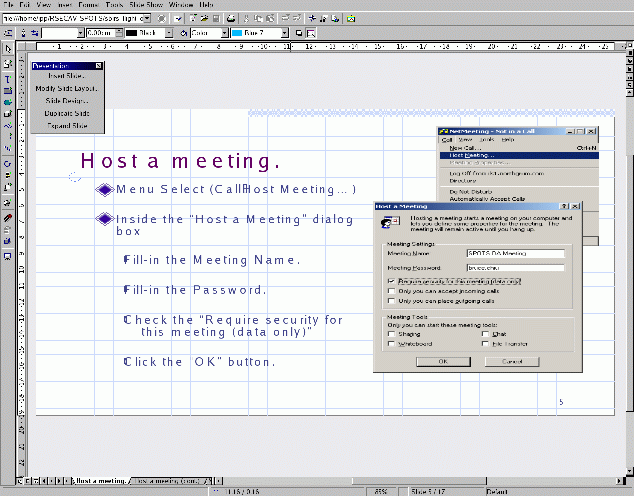Open the Slide Show menu

pyautogui.click(x=145, y=5)
